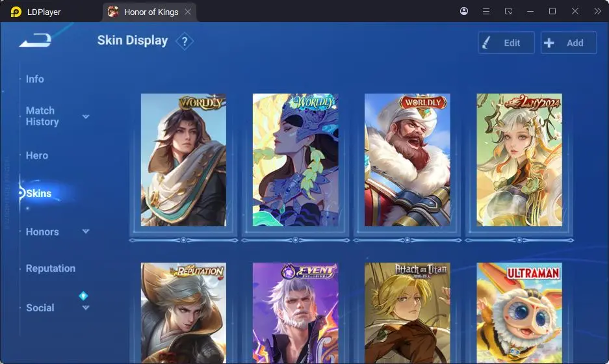Open Match History in sidebar
The image size is (609, 364).
(42, 116)
